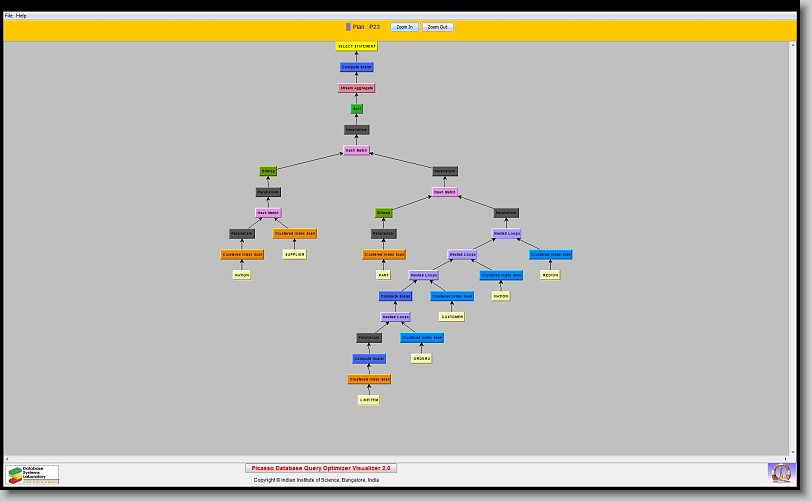Select the CUSTOMER table node
Image resolution: width=812 pixels, height=502 pixels.
pyautogui.click(x=452, y=317)
